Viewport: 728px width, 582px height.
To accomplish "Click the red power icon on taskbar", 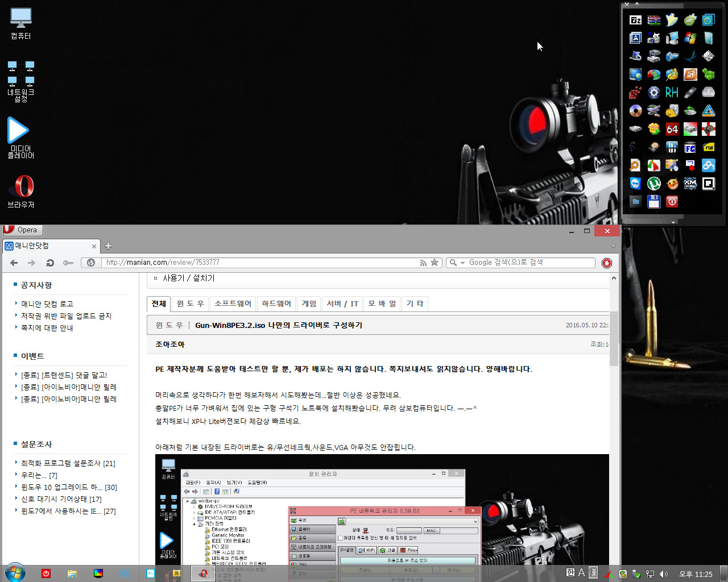I will (x=46, y=573).
